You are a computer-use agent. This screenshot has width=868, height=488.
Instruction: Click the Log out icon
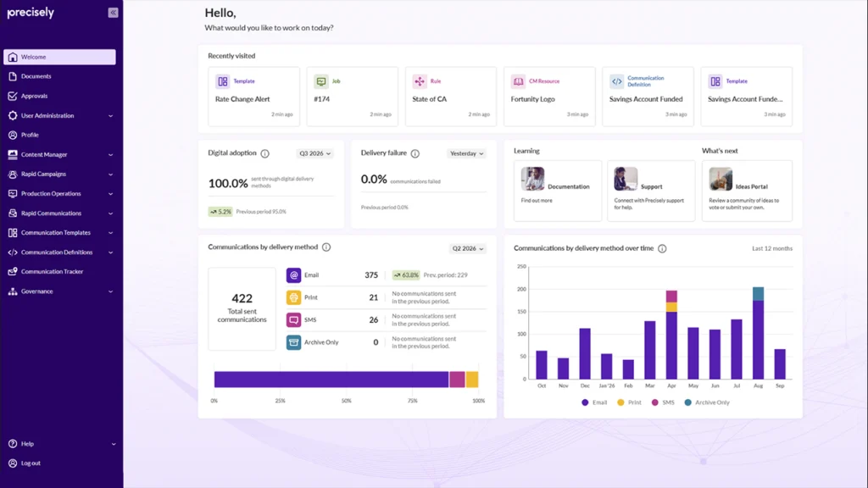13,463
